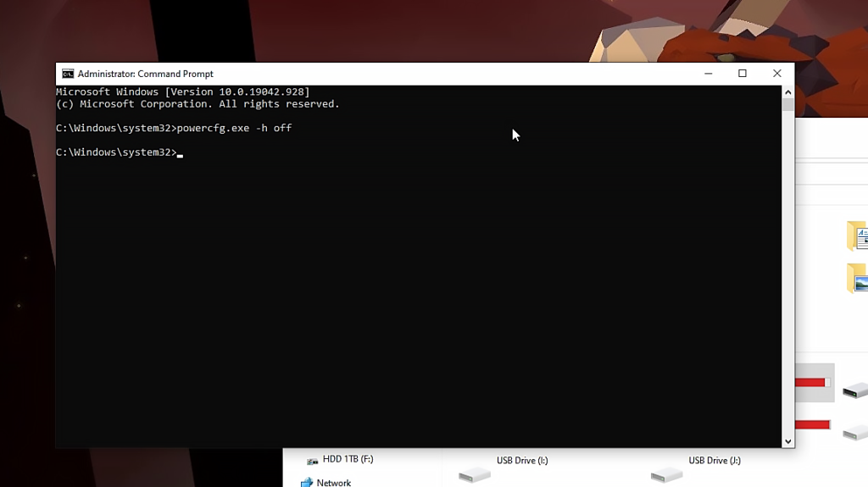
Task: Click the Command Prompt title bar icon
Action: tap(68, 74)
